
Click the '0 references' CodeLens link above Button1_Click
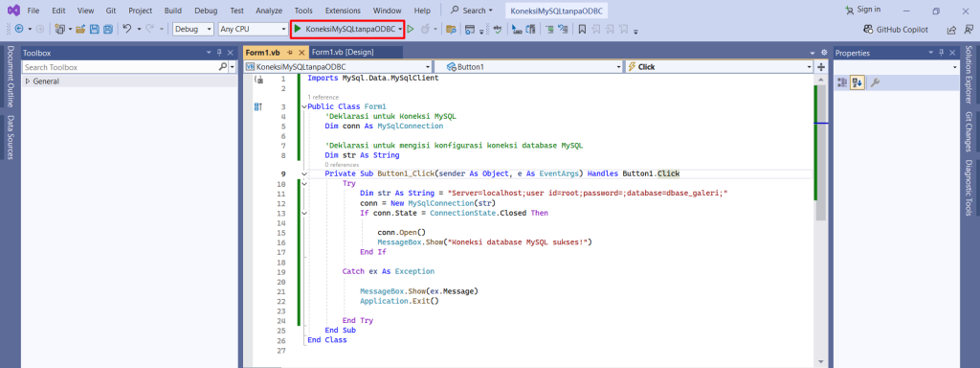click(x=342, y=165)
